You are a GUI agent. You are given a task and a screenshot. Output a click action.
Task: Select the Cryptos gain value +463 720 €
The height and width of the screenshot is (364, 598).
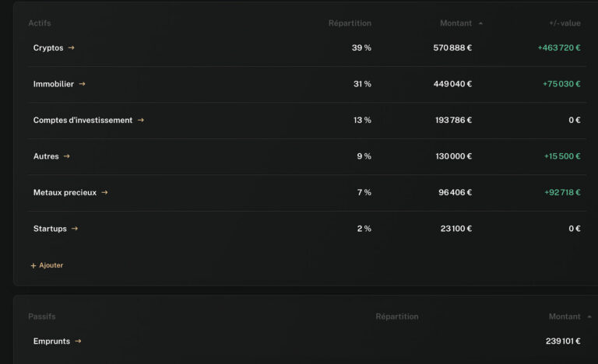point(558,48)
